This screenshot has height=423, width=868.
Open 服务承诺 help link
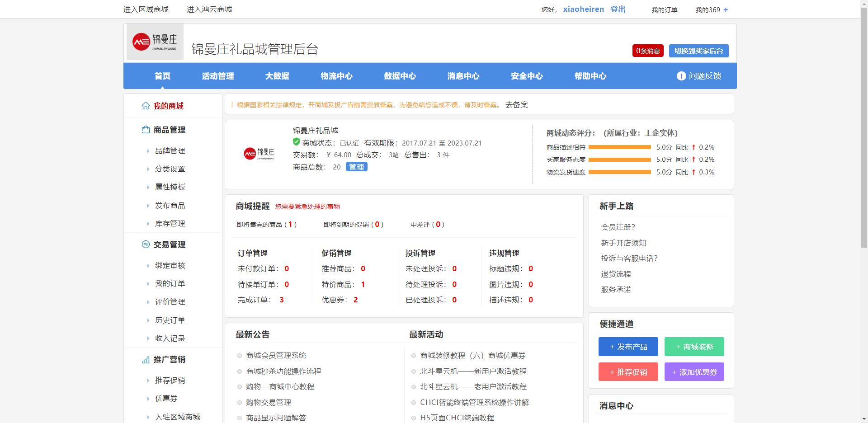616,289
